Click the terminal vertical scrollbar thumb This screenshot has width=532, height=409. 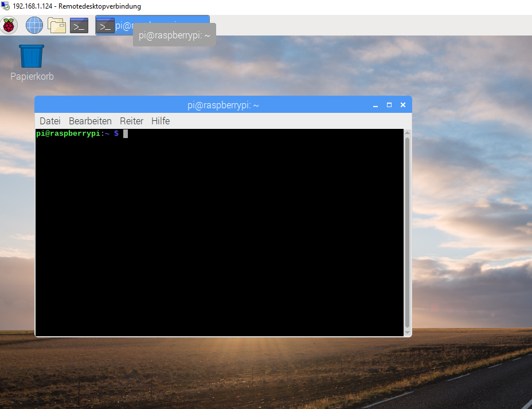click(408, 233)
